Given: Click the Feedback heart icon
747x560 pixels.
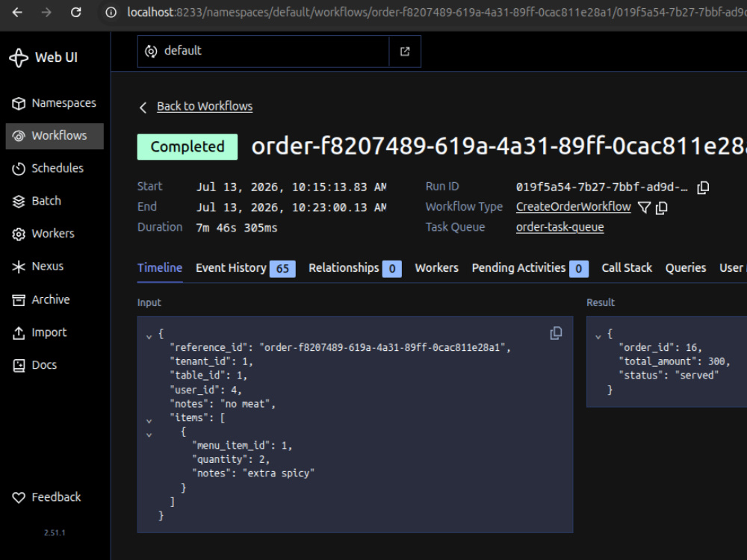Looking at the screenshot, I should tap(19, 497).
